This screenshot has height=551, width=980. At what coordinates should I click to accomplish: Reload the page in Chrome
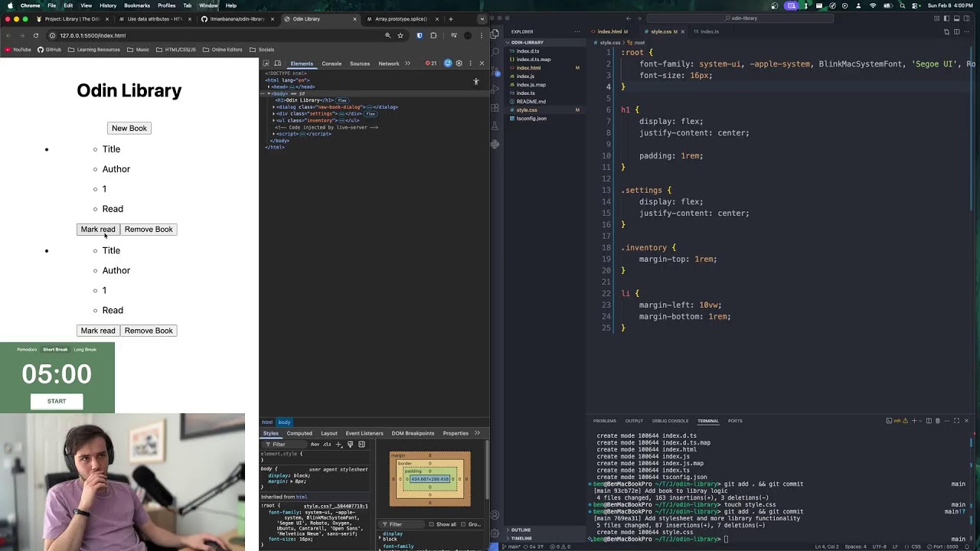(x=35, y=35)
